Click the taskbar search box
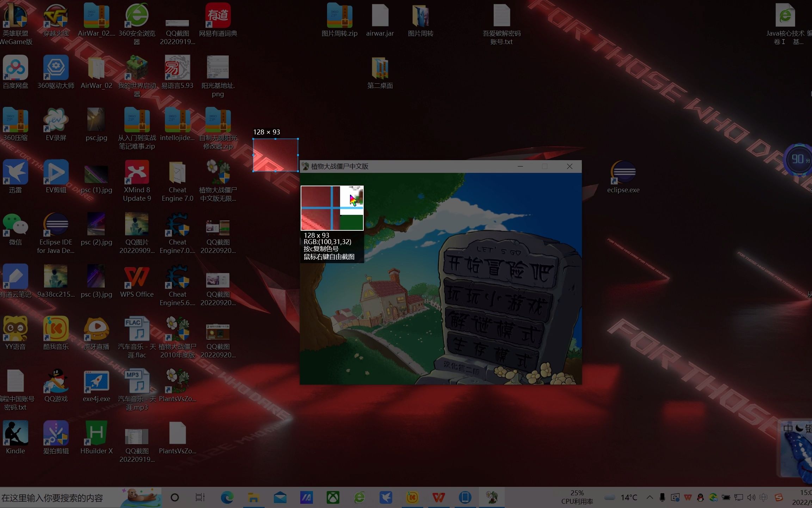The width and height of the screenshot is (812, 508). click(81, 498)
